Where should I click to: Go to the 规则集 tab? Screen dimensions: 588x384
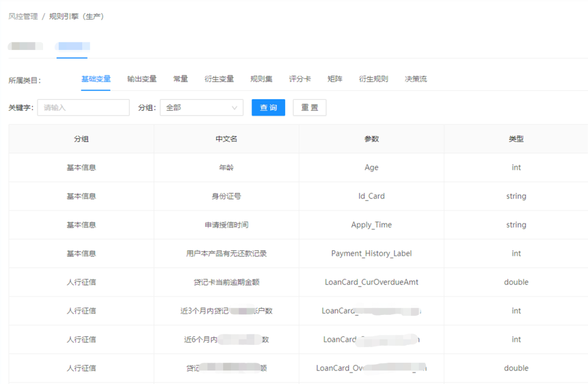click(261, 79)
